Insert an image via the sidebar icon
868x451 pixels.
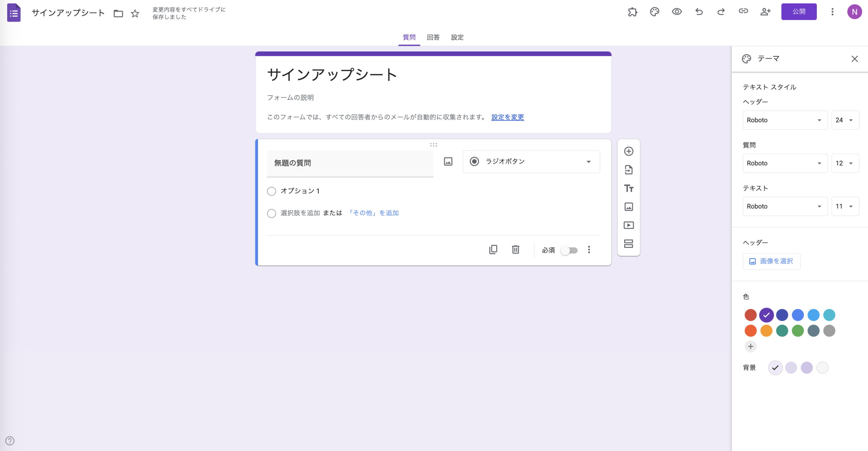tap(629, 207)
